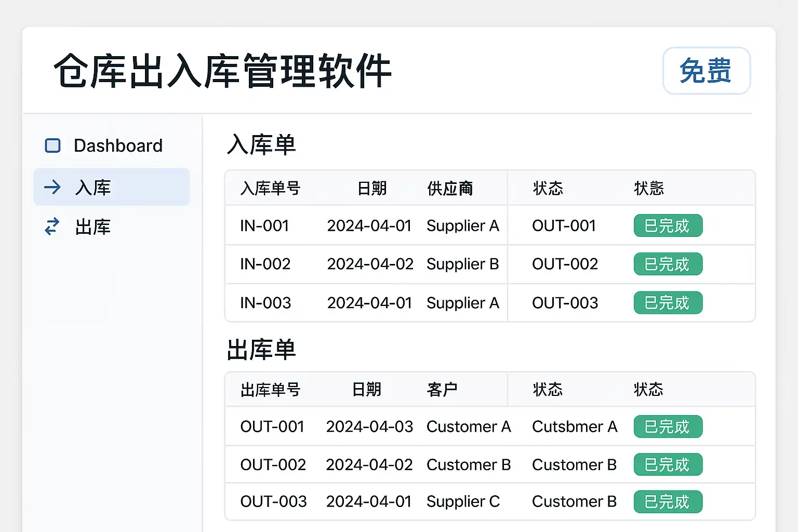Open inbound order IN-001

(x=264, y=225)
